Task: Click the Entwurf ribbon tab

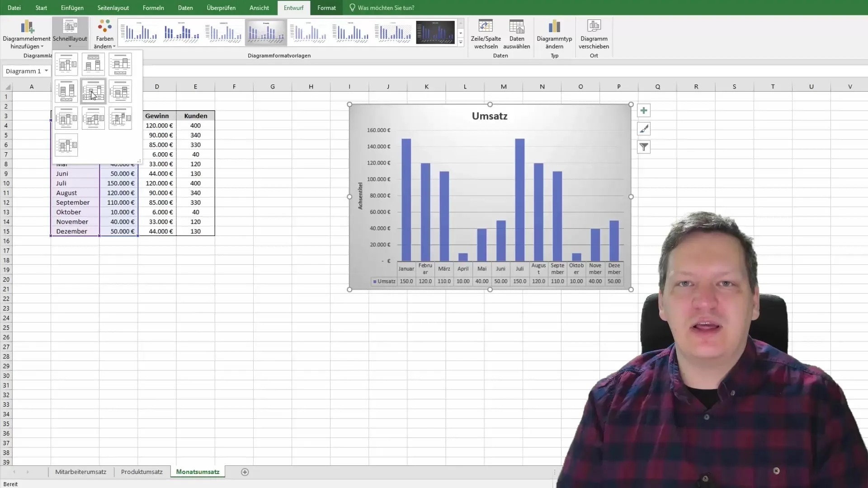Action: pyautogui.click(x=293, y=8)
